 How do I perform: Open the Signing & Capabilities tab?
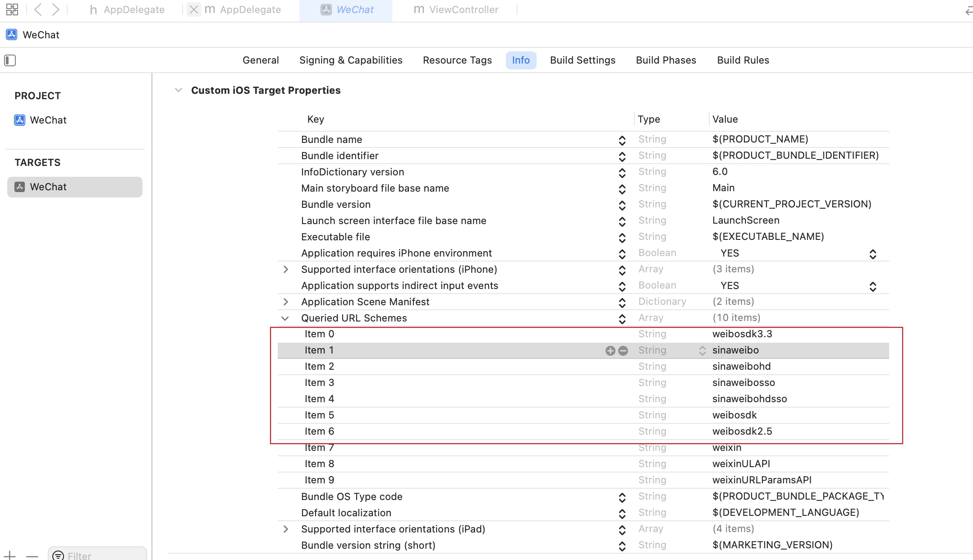(x=350, y=60)
